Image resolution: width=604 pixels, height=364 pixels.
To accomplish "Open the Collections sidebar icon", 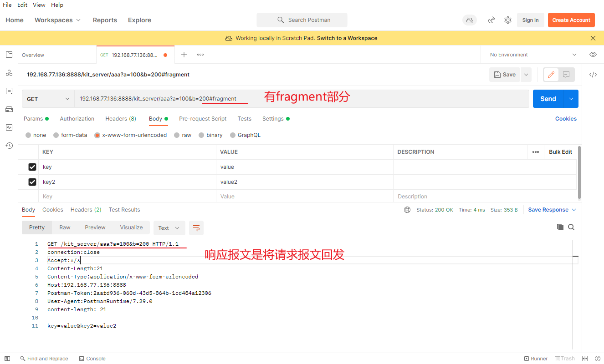I will pos(9,55).
